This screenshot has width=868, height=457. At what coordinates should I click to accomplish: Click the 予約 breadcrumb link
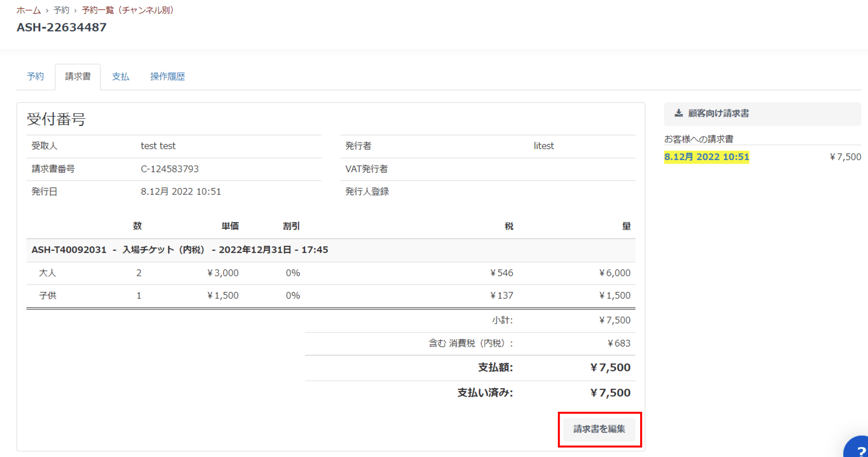pos(61,10)
